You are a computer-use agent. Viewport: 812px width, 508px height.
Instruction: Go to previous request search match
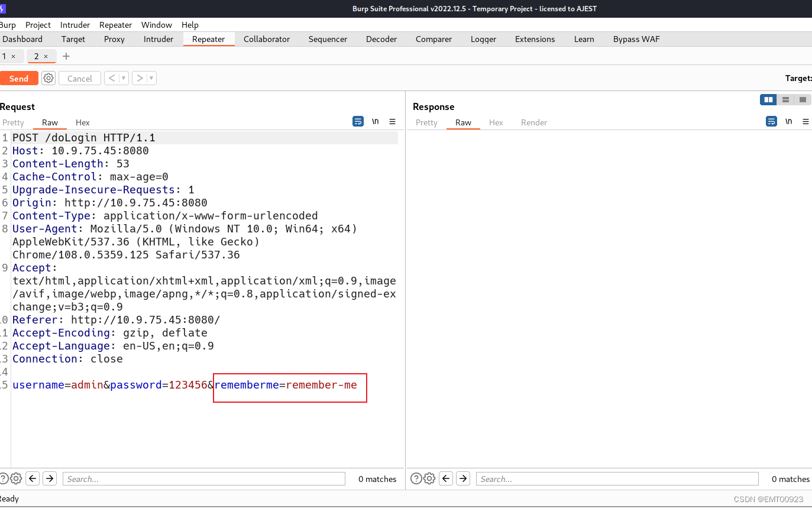coord(33,478)
